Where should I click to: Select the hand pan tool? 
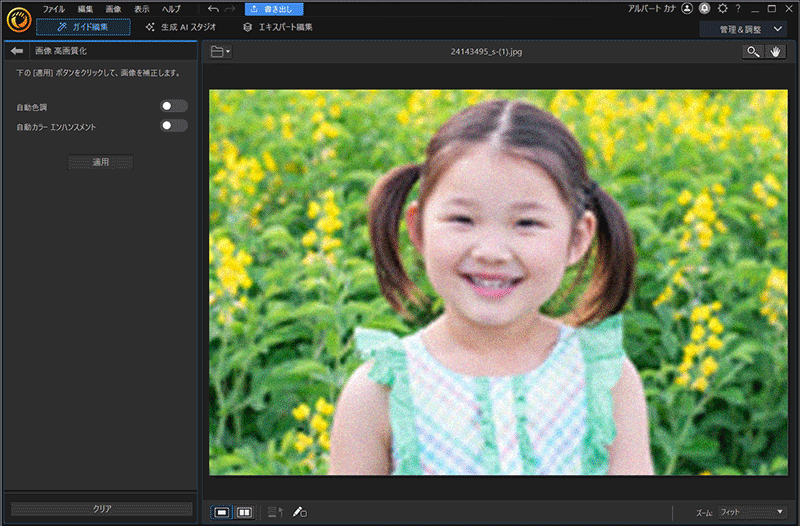pos(775,51)
